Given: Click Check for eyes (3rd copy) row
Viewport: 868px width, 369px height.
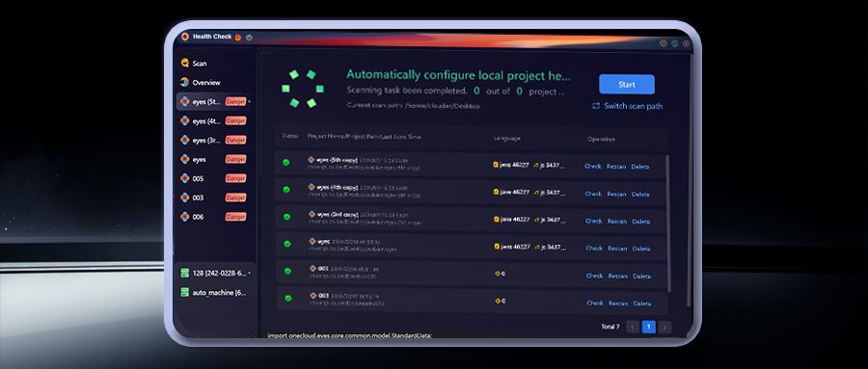Looking at the screenshot, I should tap(593, 222).
